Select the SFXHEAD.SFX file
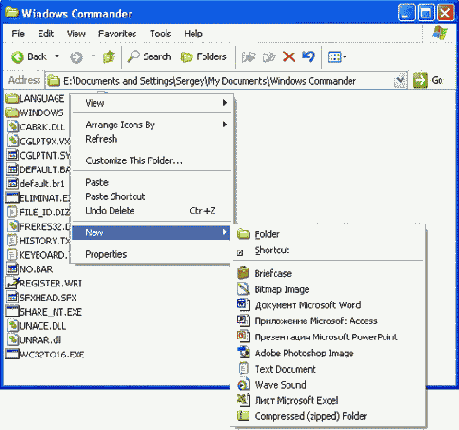Image resolution: width=459 pixels, height=430 pixels. [41, 297]
